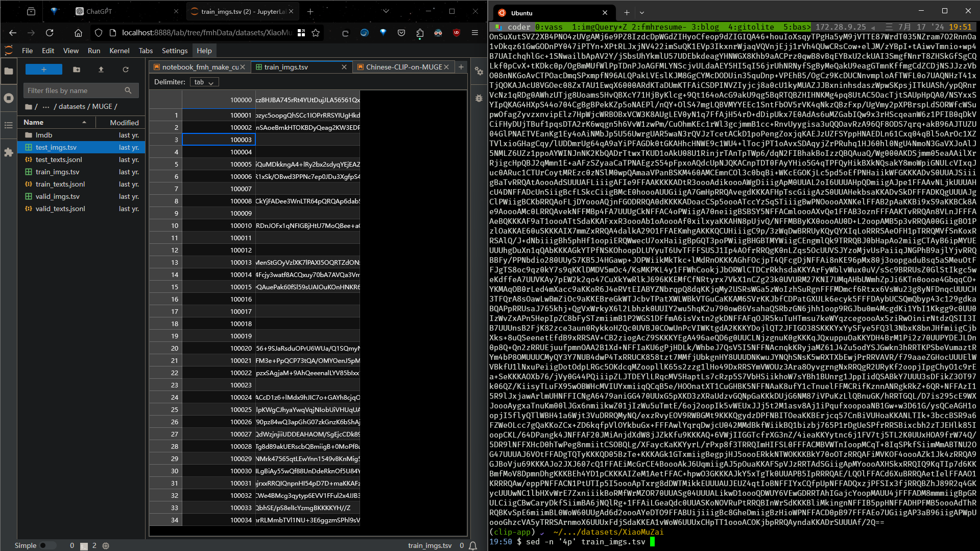Open the File Browser sidebar panel
The height and width of the screenshot is (551, 980).
coord(9,72)
